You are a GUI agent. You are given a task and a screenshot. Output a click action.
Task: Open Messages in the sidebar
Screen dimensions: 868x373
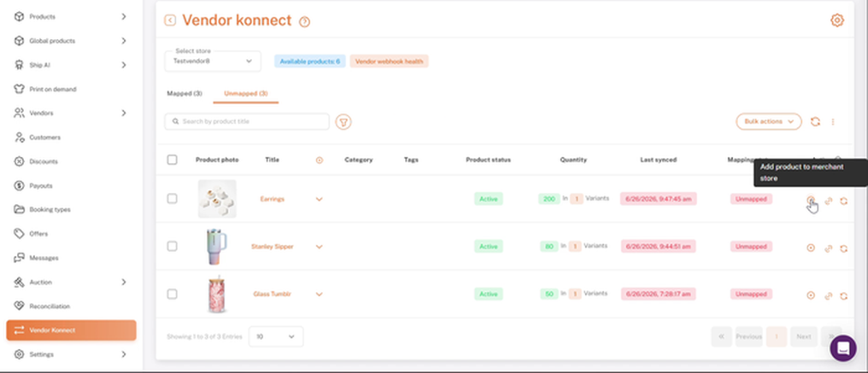[44, 258]
